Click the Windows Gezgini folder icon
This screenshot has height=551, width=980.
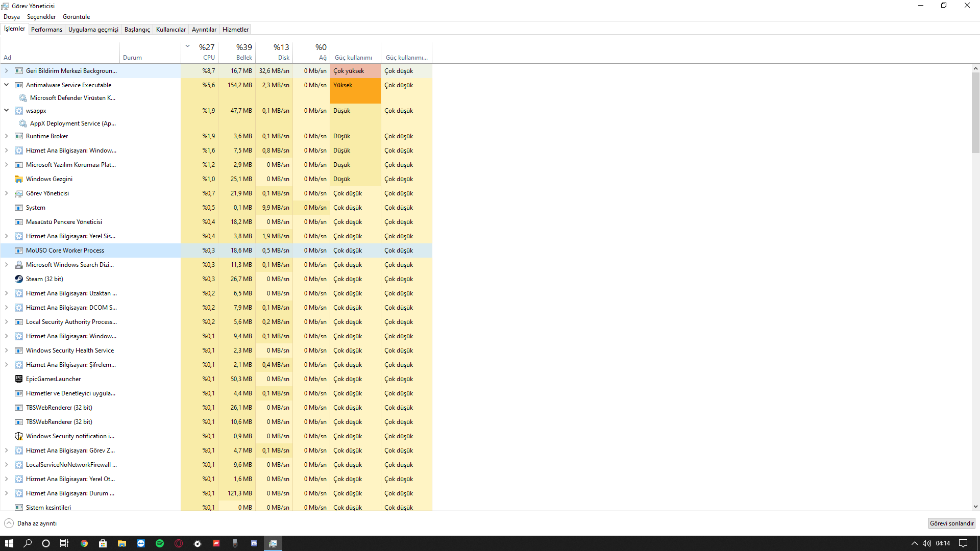tap(19, 179)
